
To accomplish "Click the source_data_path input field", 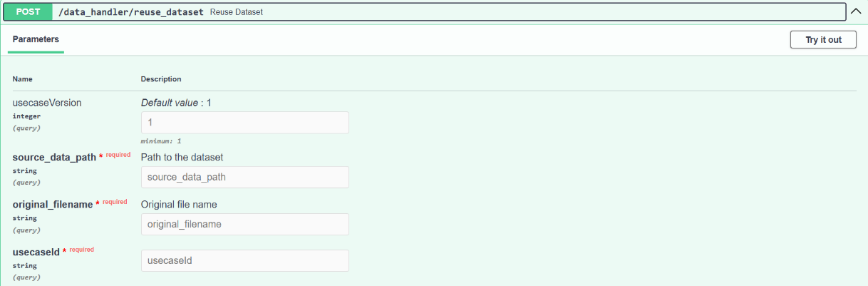I will tap(245, 177).
